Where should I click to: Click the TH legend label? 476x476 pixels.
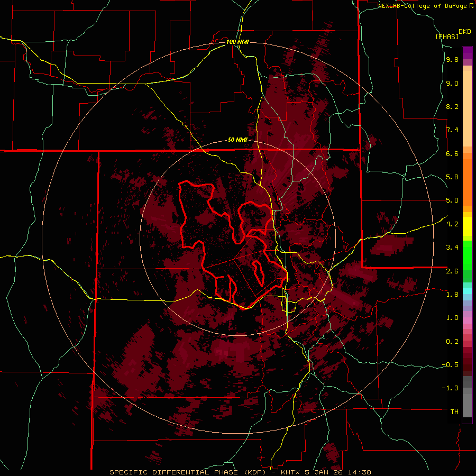click(x=454, y=412)
